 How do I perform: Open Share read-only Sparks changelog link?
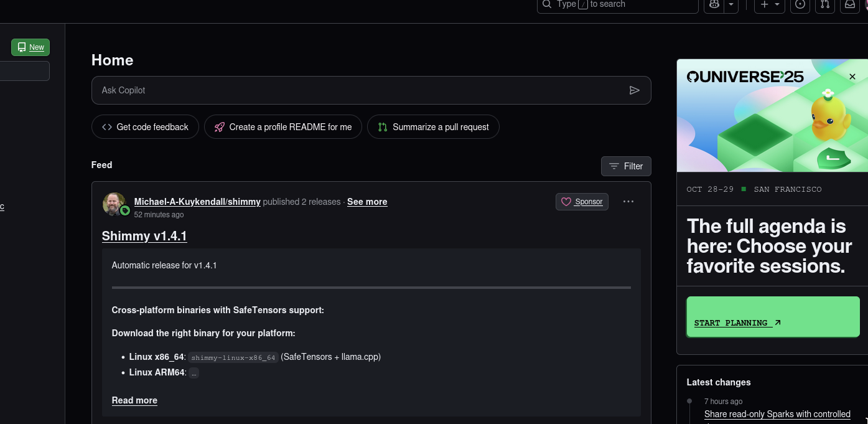click(x=777, y=414)
